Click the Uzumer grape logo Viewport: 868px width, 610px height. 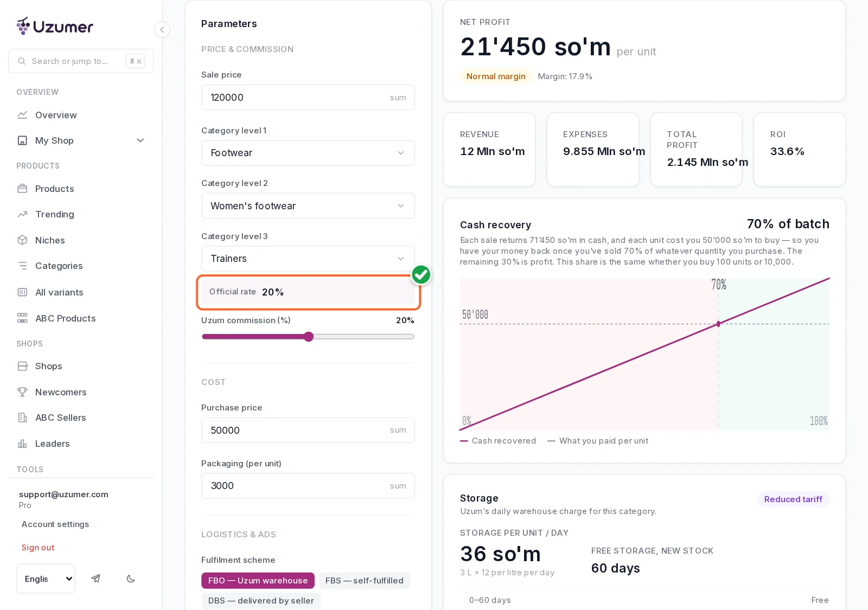tap(23, 26)
